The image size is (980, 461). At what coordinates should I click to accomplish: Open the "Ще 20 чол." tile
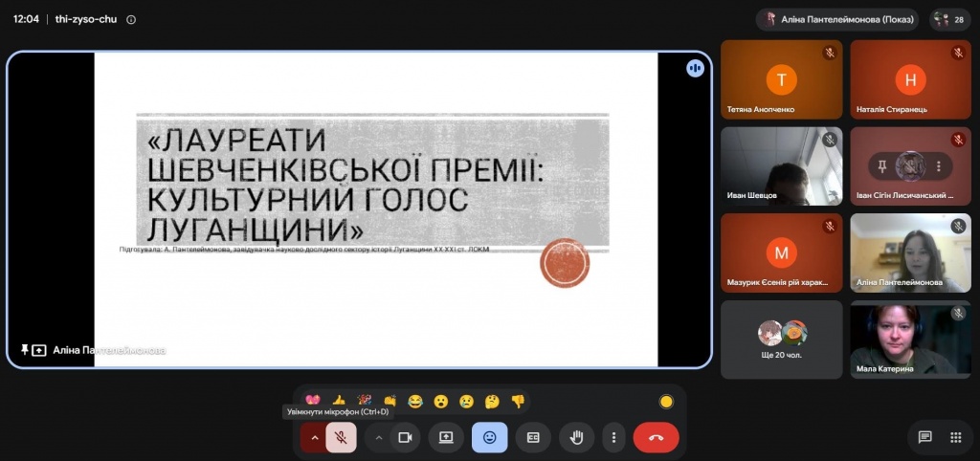pos(781,340)
